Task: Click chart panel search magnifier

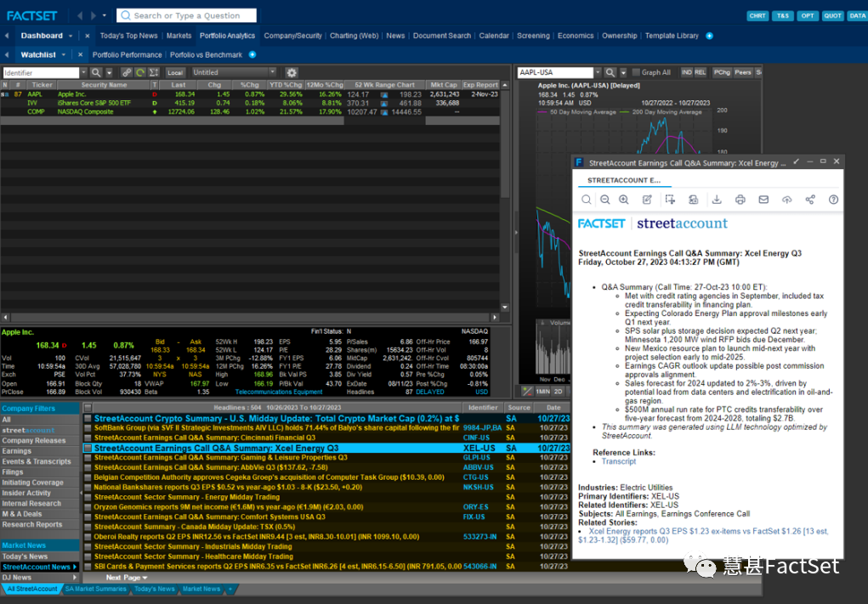Action: coord(610,72)
